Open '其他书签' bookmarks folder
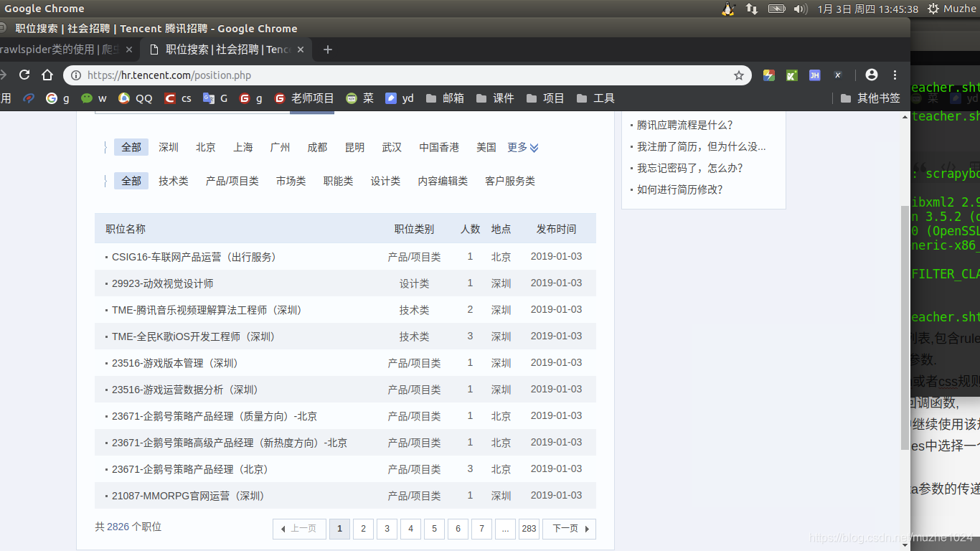Screen dimensions: 980x551 (870, 98)
